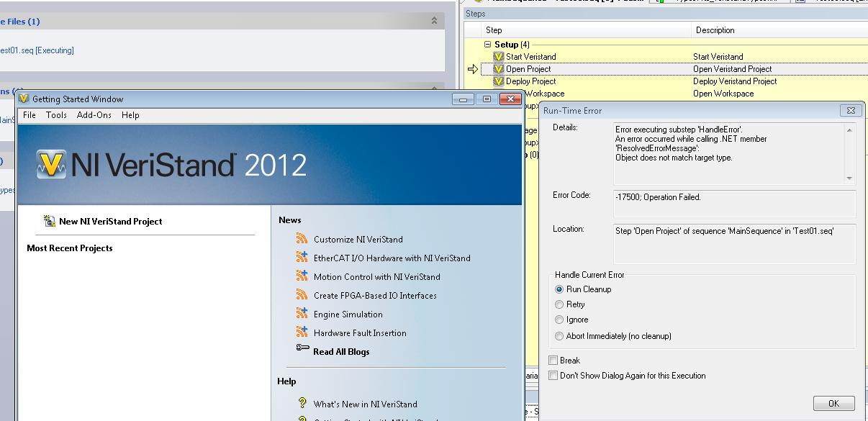The image size is (868, 421).
Task: Open the Customize NI VeriStand news link
Action: (358, 240)
